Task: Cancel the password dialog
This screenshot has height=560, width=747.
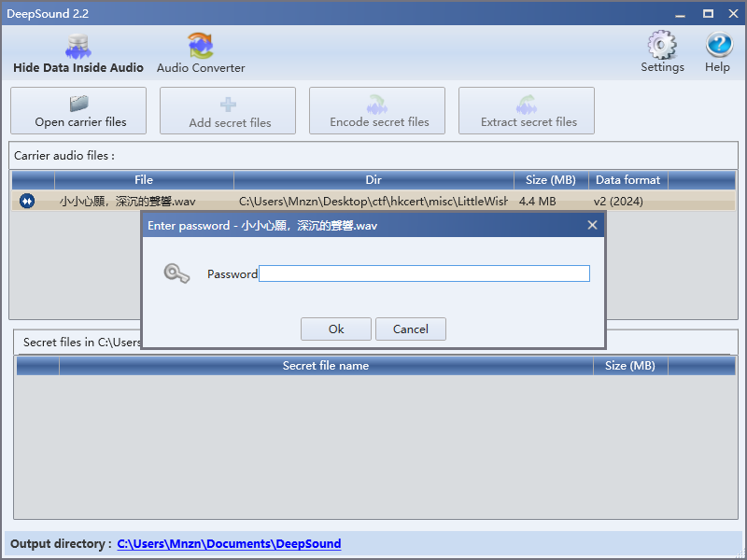Action: tap(410, 329)
